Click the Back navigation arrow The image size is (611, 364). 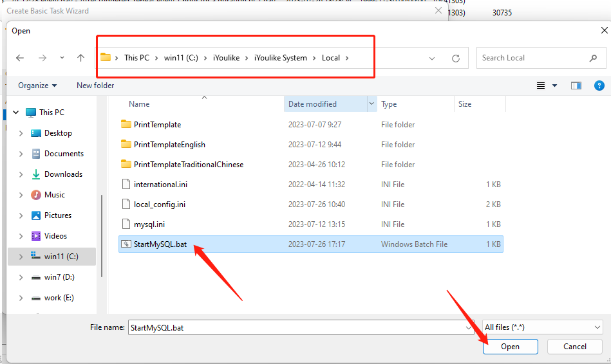(x=20, y=58)
